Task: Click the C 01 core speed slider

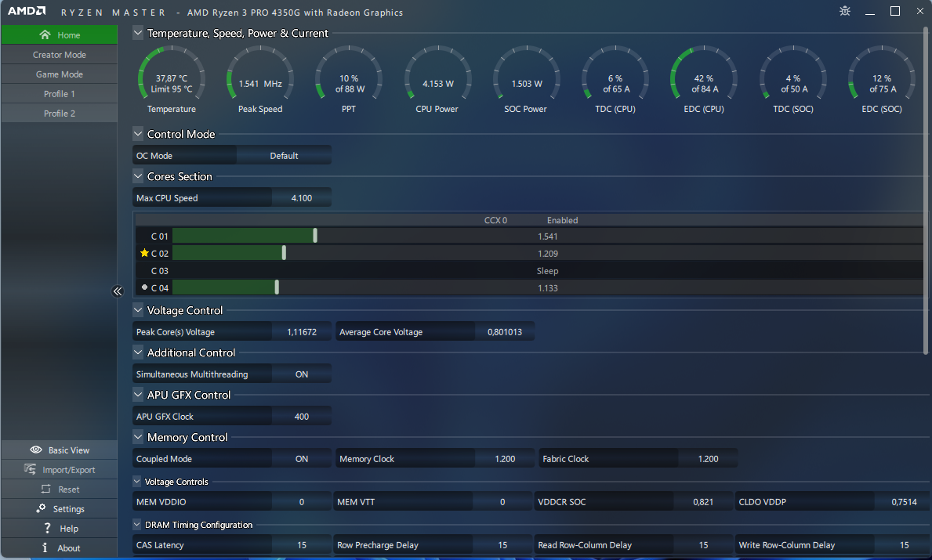Action: click(315, 236)
